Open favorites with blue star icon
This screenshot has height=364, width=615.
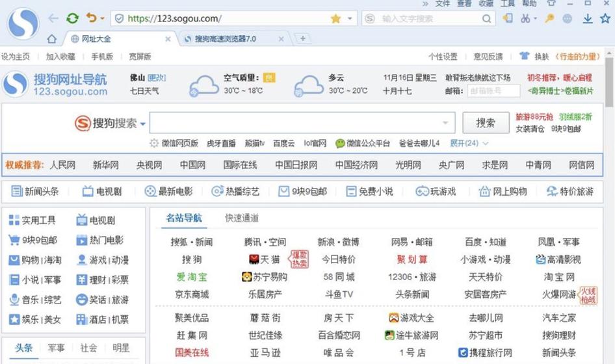point(605,18)
